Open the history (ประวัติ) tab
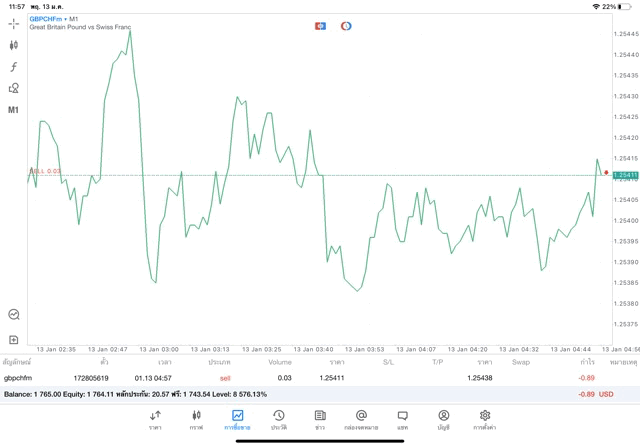The width and height of the screenshot is (640, 447). (x=279, y=419)
